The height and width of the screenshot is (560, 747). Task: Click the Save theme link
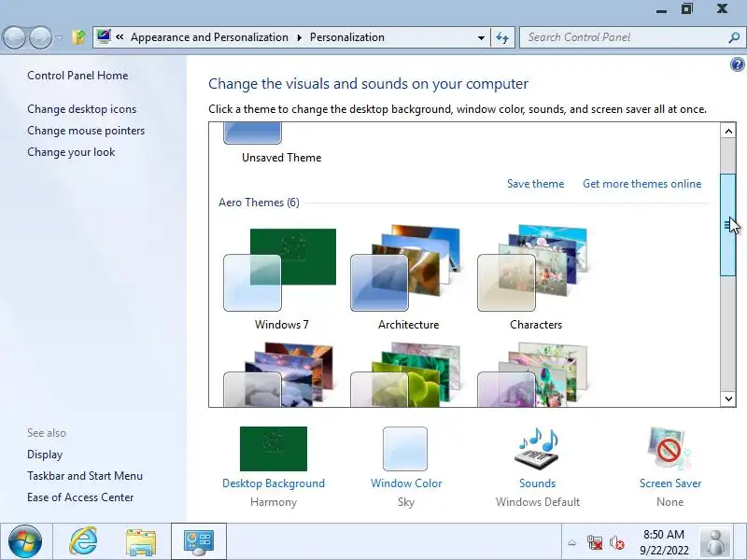pyautogui.click(x=535, y=184)
